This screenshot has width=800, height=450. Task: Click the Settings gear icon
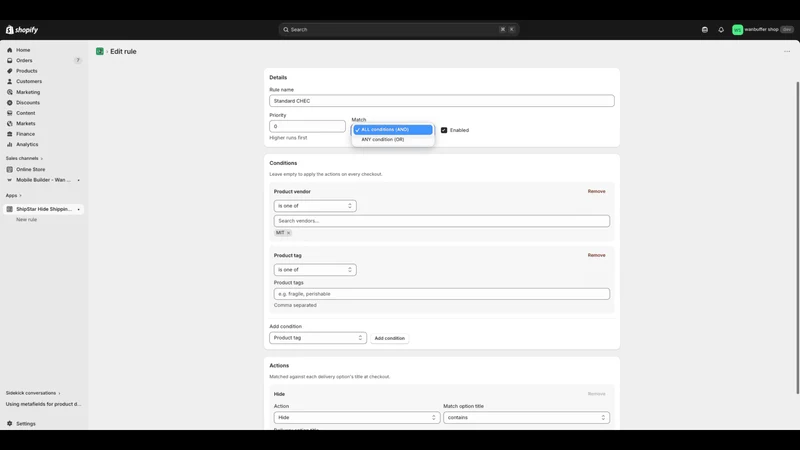pyautogui.click(x=9, y=423)
